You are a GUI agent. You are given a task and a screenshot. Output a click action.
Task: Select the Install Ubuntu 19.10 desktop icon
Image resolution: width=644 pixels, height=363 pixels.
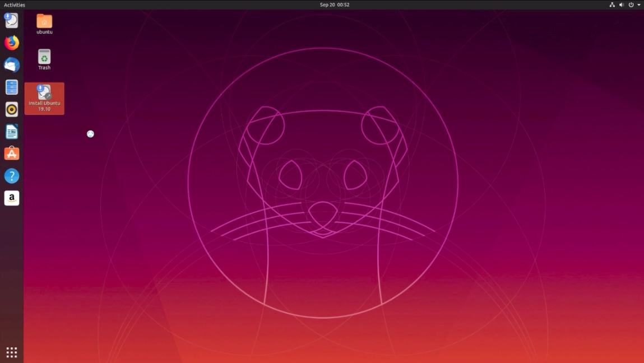point(44,98)
